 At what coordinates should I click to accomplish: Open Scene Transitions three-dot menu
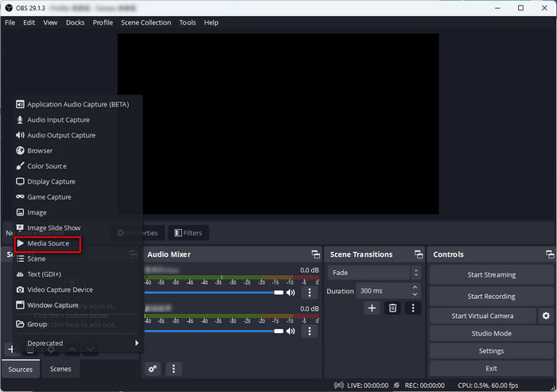(413, 308)
